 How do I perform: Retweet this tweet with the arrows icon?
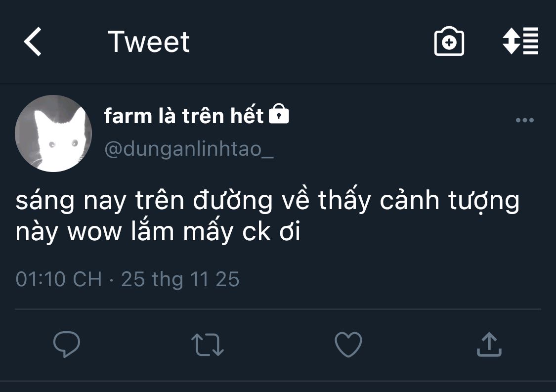(208, 345)
